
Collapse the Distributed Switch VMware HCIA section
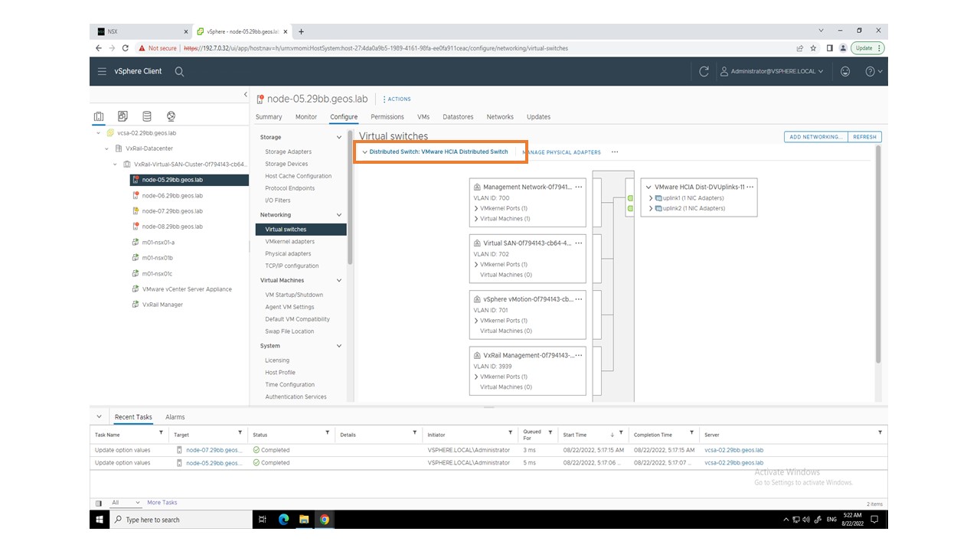point(365,152)
